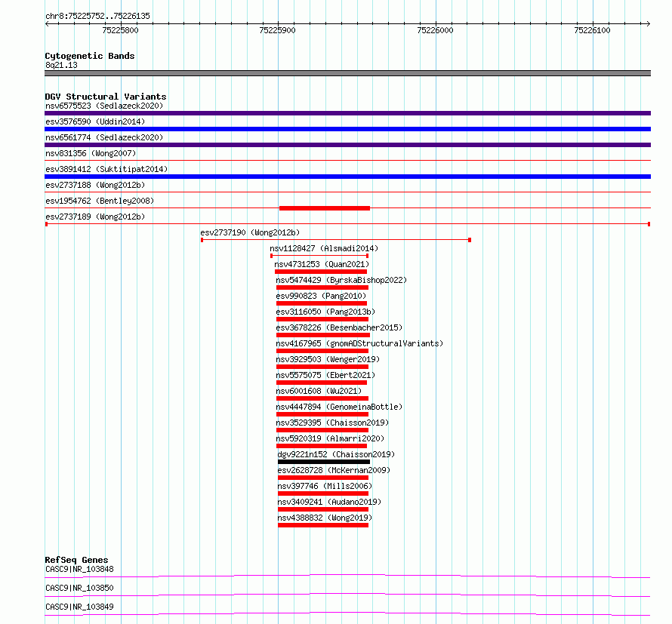Click the 75225800 ruler coordinate
Screen dimensions: 672x624
120,30
